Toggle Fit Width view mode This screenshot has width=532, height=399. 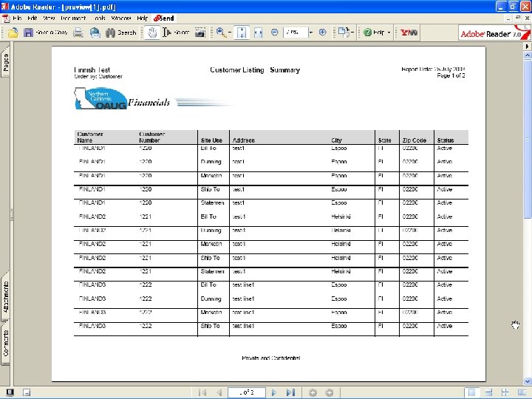coord(258,33)
